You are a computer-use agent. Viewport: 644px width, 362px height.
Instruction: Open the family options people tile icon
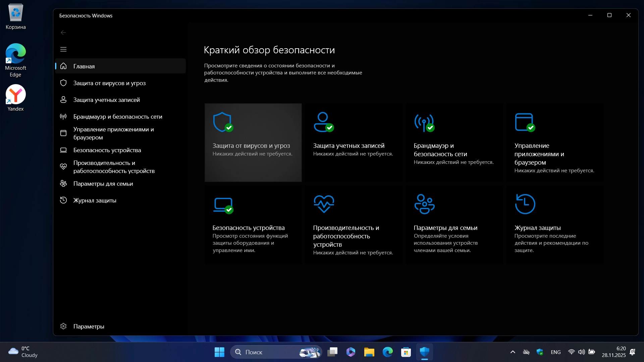point(424,204)
